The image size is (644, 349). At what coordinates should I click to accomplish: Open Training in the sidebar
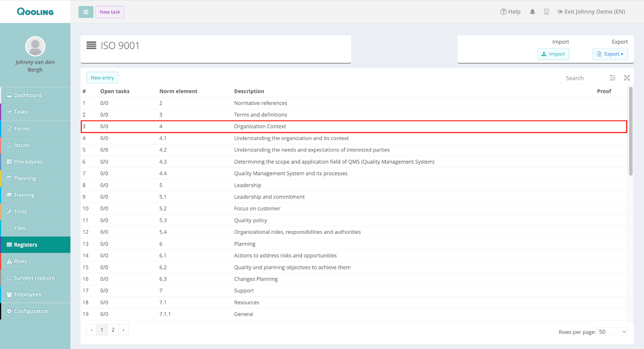(35, 195)
